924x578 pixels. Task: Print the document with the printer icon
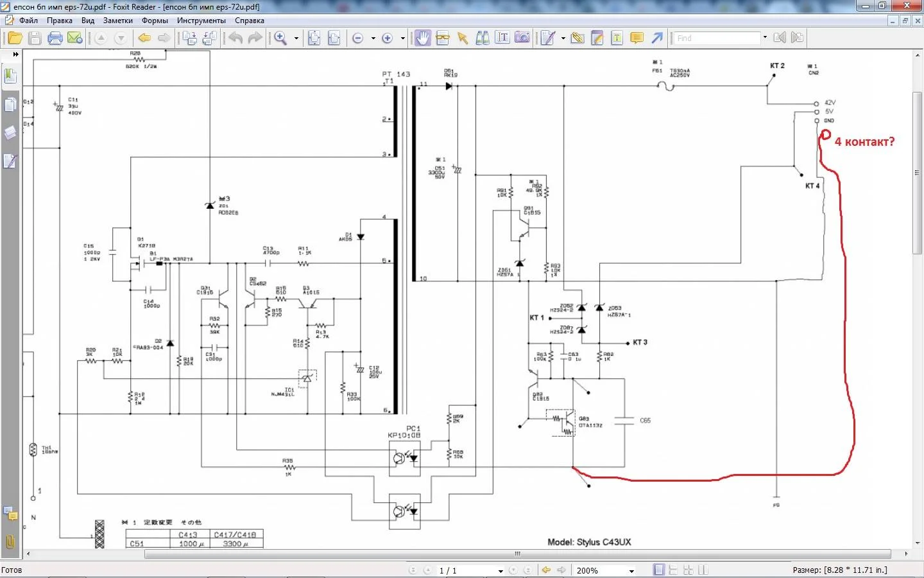tap(55, 39)
